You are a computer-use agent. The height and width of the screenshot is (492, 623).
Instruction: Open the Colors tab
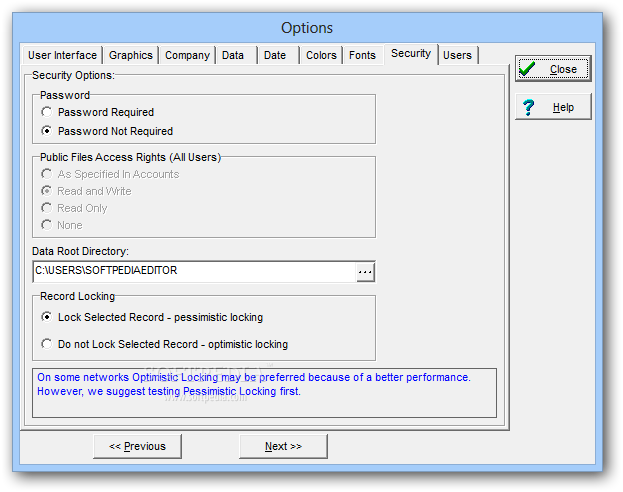click(321, 55)
